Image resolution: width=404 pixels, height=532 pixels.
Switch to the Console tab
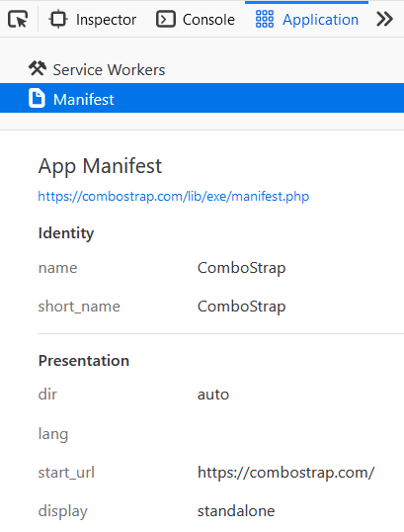tap(196, 19)
